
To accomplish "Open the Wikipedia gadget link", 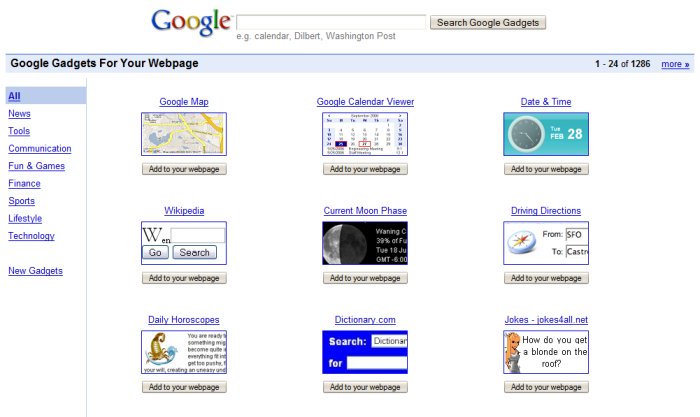I will coord(184,210).
